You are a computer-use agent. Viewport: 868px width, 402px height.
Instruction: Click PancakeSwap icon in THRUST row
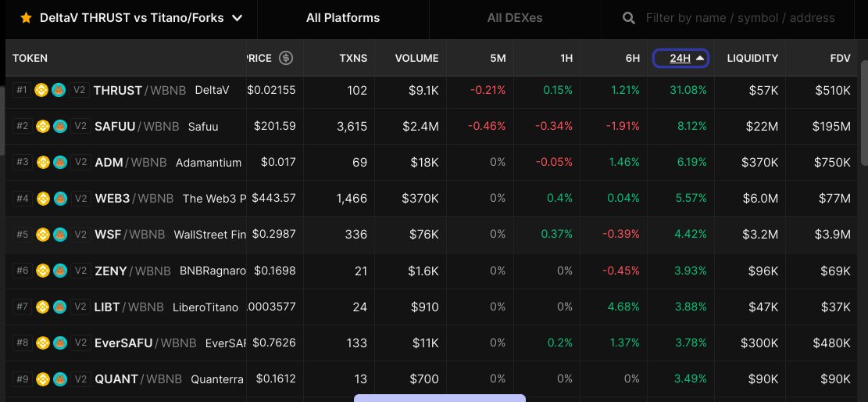[x=59, y=90]
